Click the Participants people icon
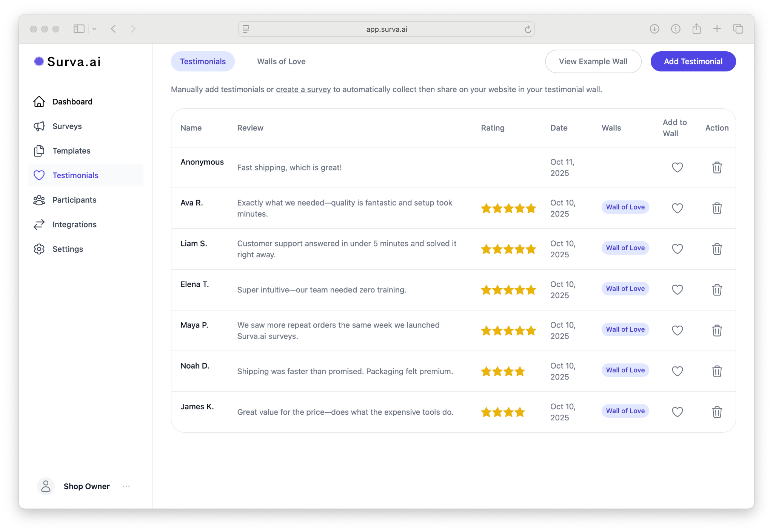Image resolution: width=773 pixels, height=532 pixels. tap(39, 200)
